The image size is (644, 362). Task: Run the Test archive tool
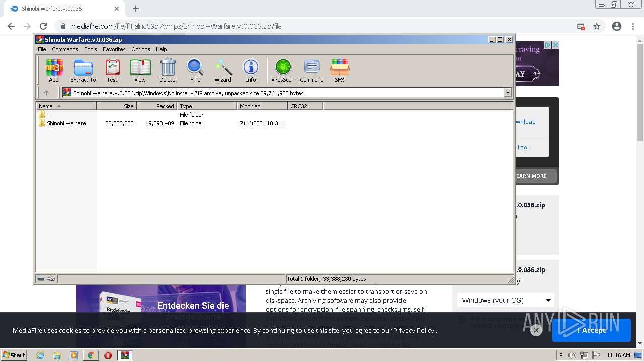[x=112, y=70]
